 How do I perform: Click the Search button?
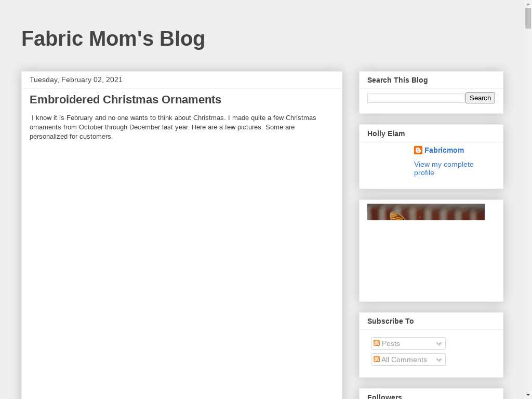click(x=480, y=98)
